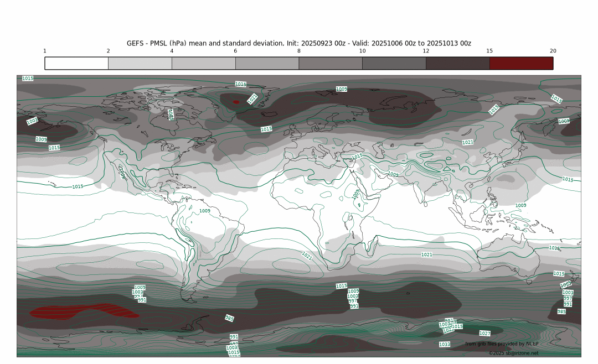Viewport: 598px width, 364px height.
Task: Click the 1009 contour label over South America
Action: point(205,211)
